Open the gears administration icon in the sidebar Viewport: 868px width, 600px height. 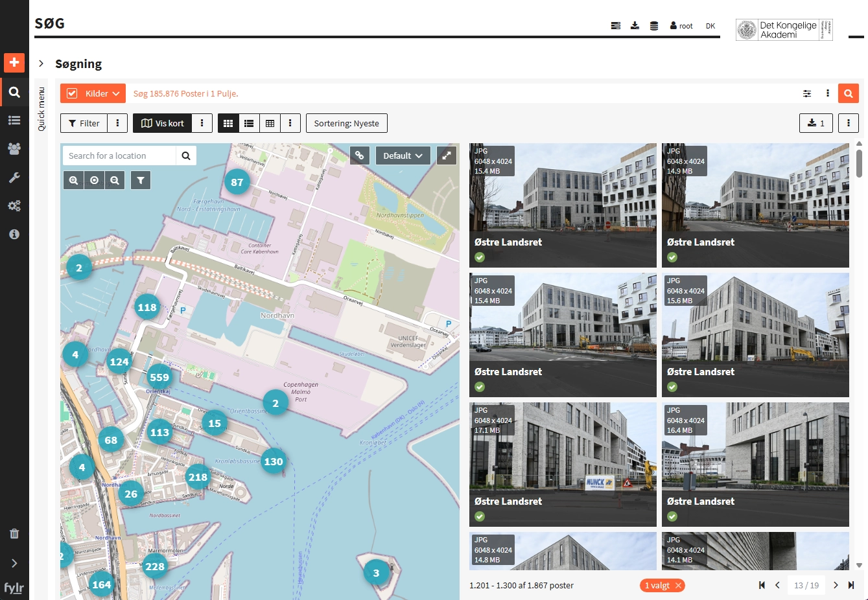[x=14, y=206]
